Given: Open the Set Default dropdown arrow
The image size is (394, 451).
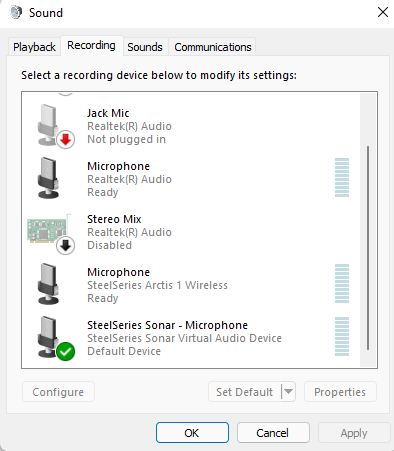Looking at the screenshot, I should tap(288, 391).
